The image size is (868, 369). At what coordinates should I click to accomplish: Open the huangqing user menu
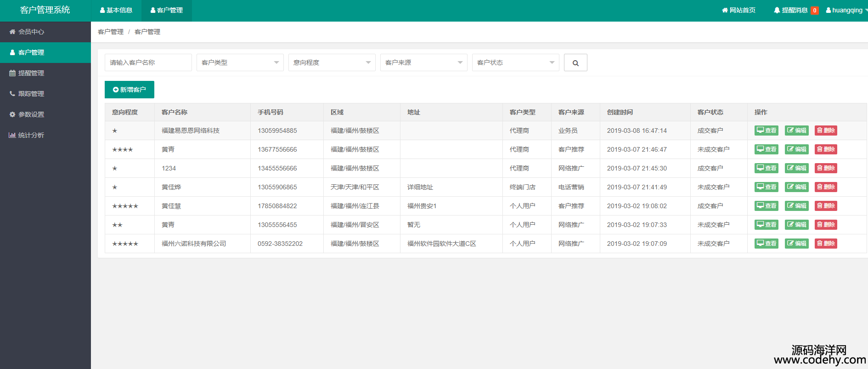846,10
